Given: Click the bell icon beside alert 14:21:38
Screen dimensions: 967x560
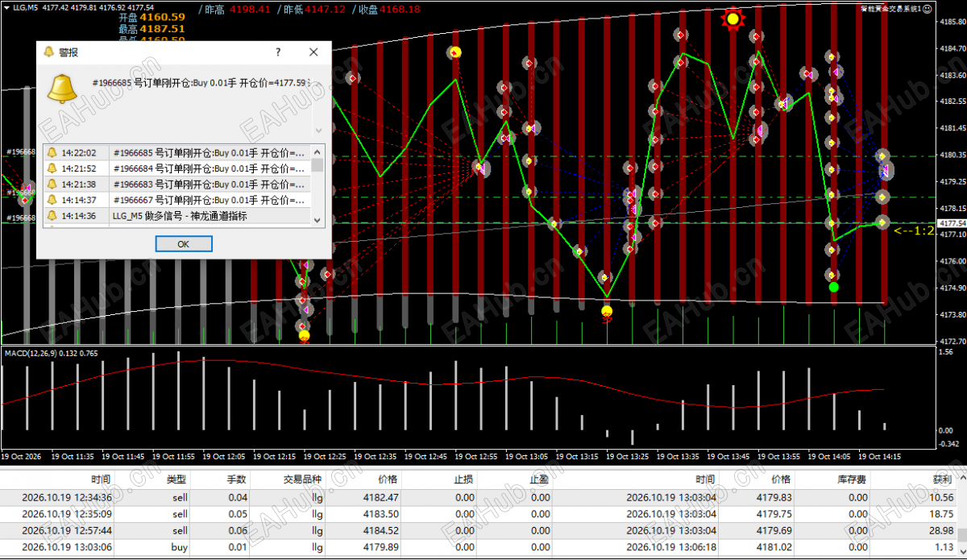Looking at the screenshot, I should tap(52, 184).
